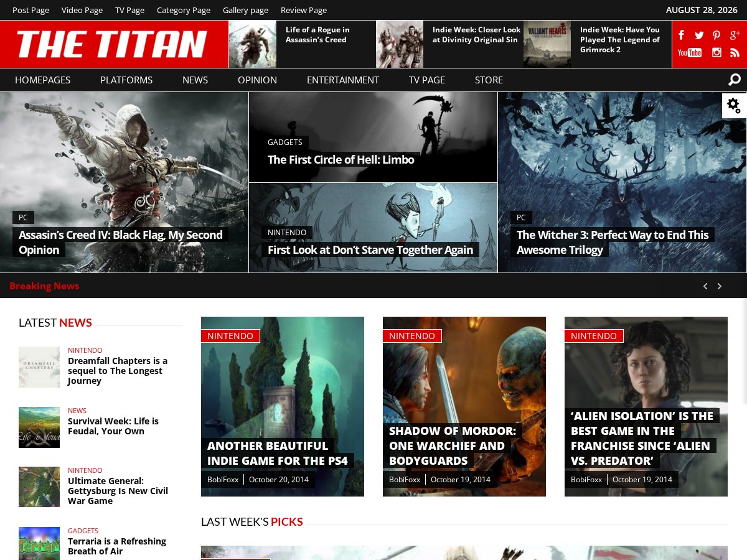Open the Facebook social icon
The width and height of the screenshot is (747, 560).
point(682,35)
